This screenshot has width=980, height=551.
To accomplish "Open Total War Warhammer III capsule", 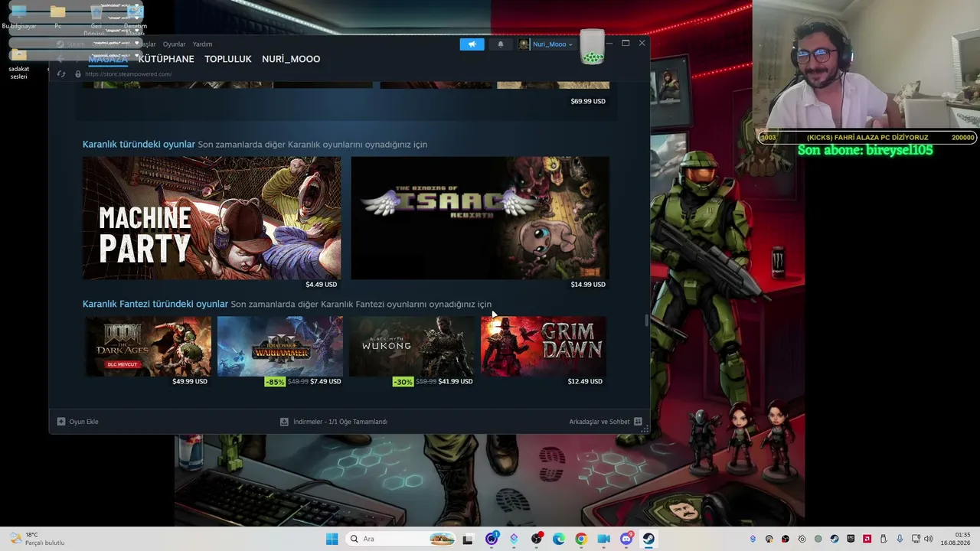I will (x=279, y=346).
